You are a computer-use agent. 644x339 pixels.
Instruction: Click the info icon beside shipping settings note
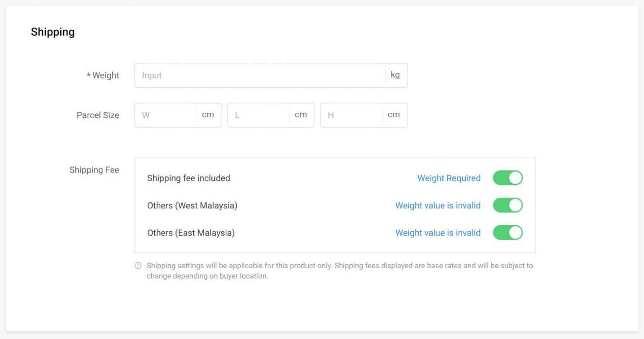coord(138,266)
